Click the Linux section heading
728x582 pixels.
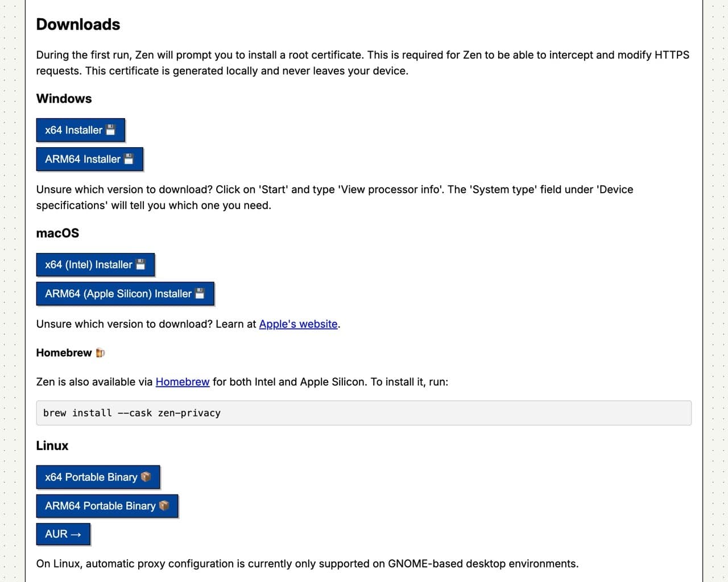tap(52, 446)
